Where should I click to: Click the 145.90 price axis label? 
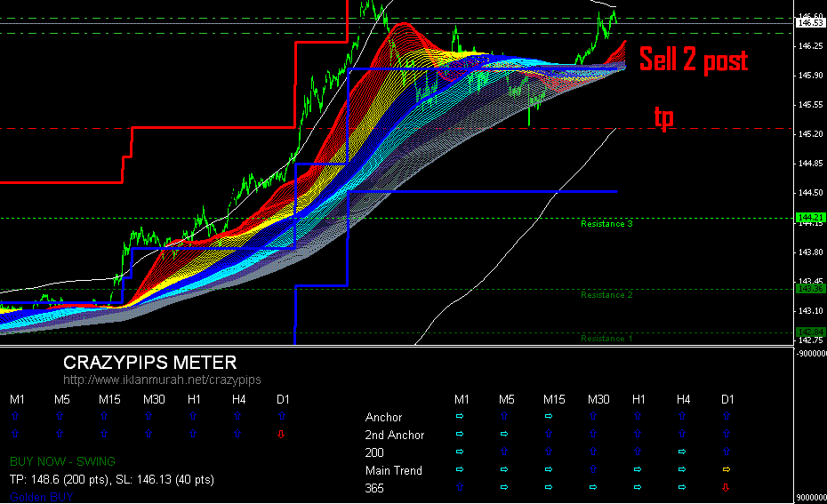coord(811,76)
